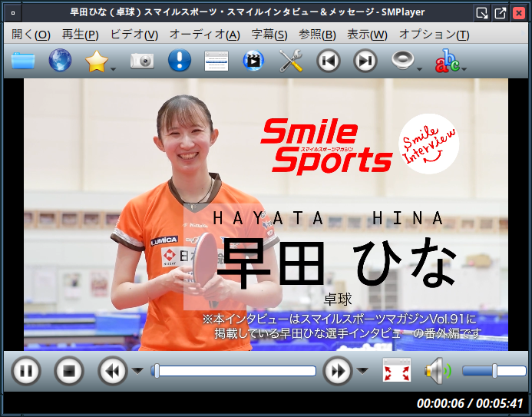This screenshot has height=417, width=532.
Task: Mute audio with the speaker icon
Action: 438,370
